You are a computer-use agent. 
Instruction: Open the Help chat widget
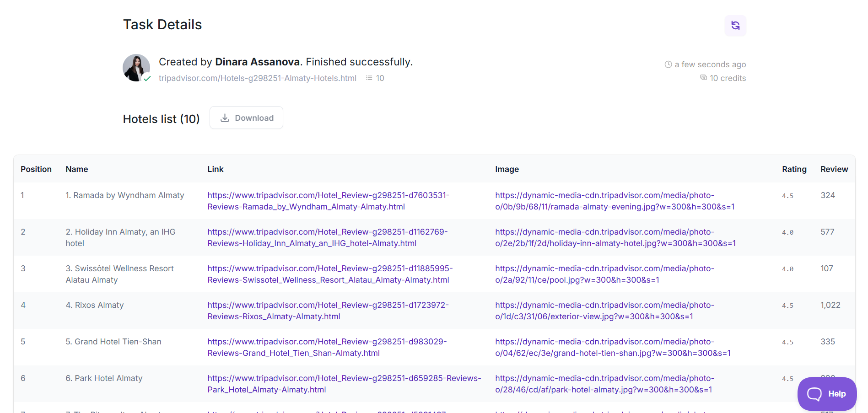(826, 394)
